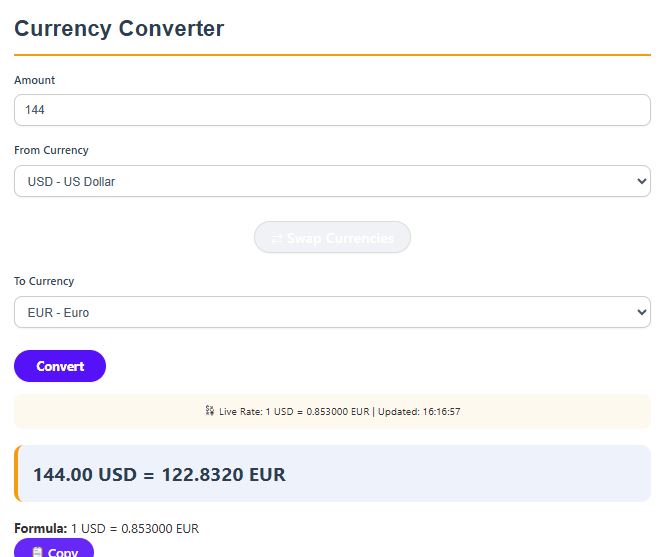Click the live rate chain icon

(x=210, y=411)
